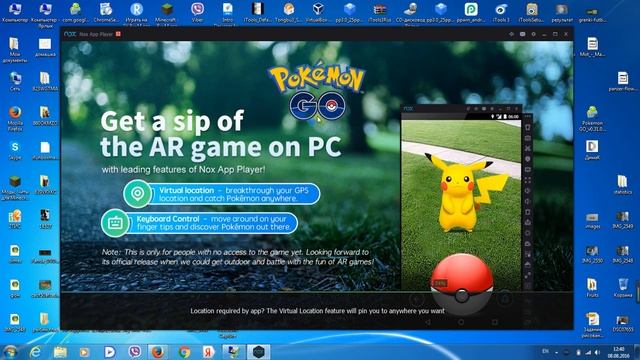
Task: Select the iTools 3 desktop icon
Action: pos(501,12)
